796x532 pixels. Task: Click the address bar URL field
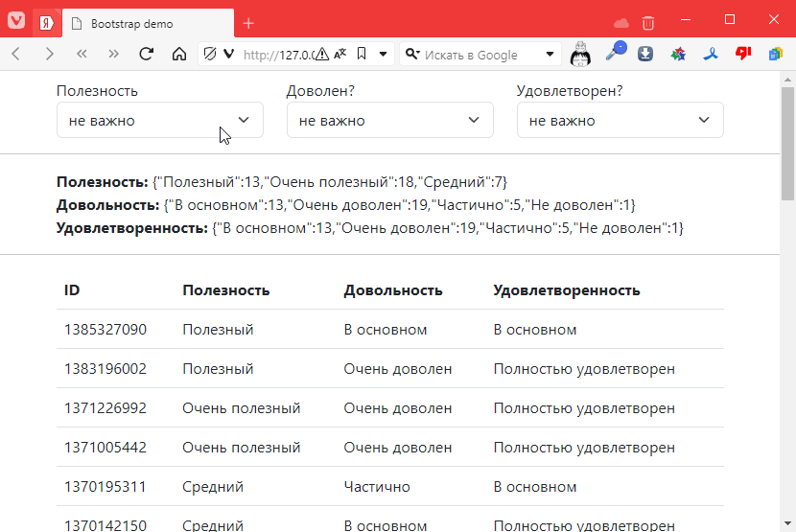point(278,55)
